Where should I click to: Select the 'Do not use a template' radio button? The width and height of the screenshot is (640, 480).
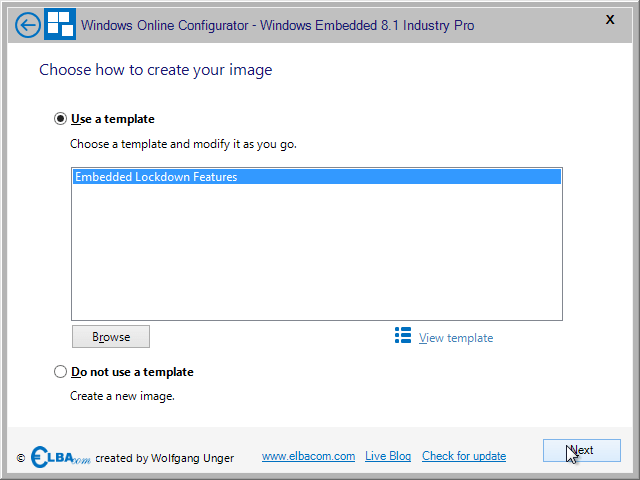click(60, 372)
